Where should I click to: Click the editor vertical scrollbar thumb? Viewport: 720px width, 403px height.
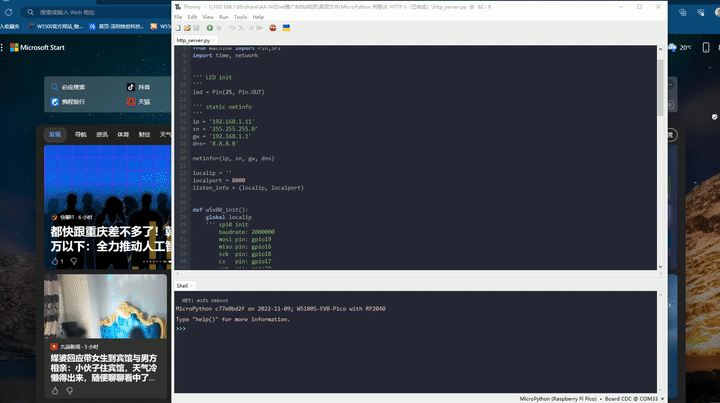660,87
